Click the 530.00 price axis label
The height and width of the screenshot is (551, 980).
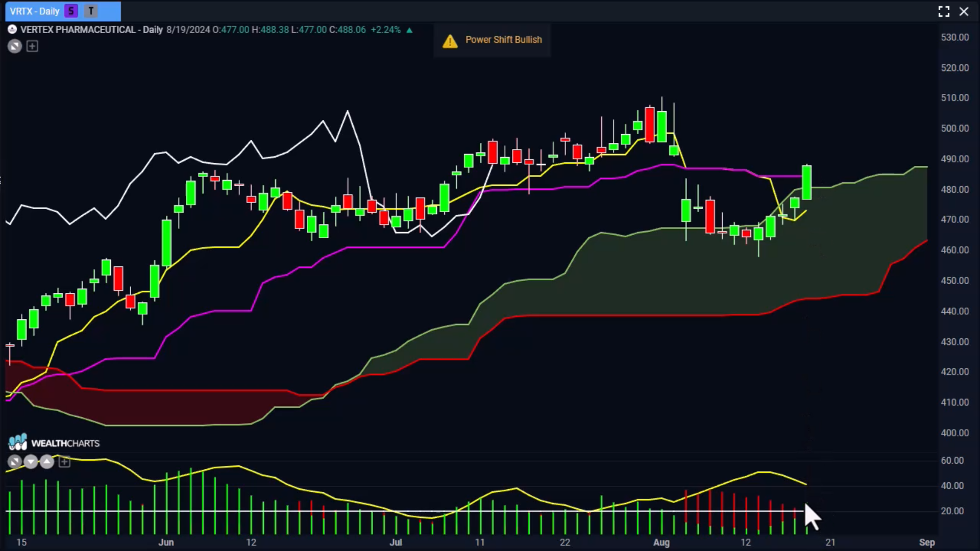[x=954, y=37]
